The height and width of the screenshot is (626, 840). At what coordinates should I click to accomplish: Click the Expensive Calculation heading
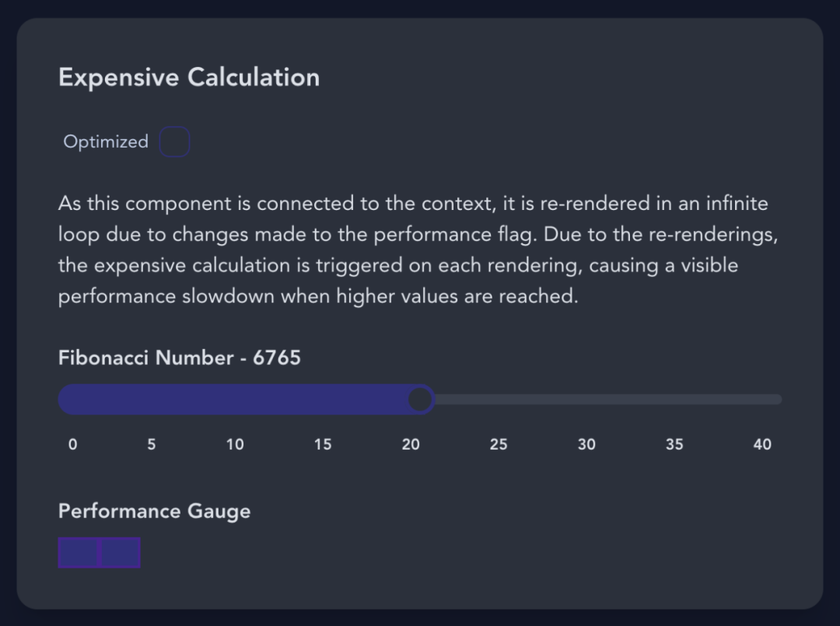coord(189,78)
